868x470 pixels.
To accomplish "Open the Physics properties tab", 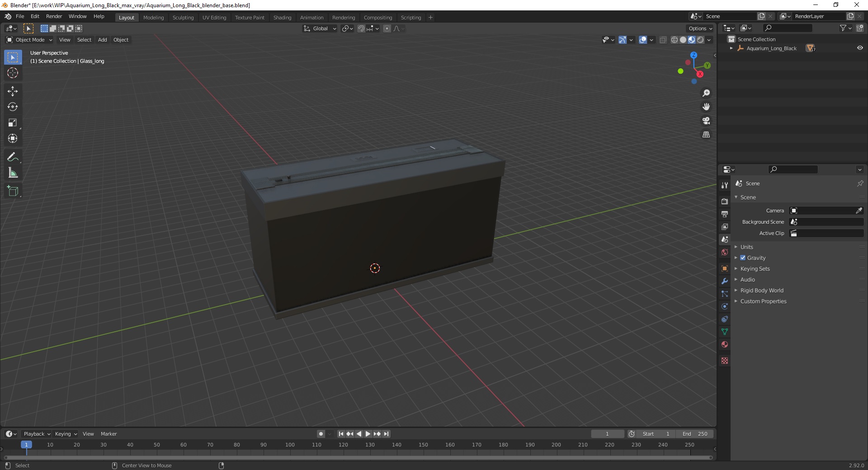I will click(725, 306).
